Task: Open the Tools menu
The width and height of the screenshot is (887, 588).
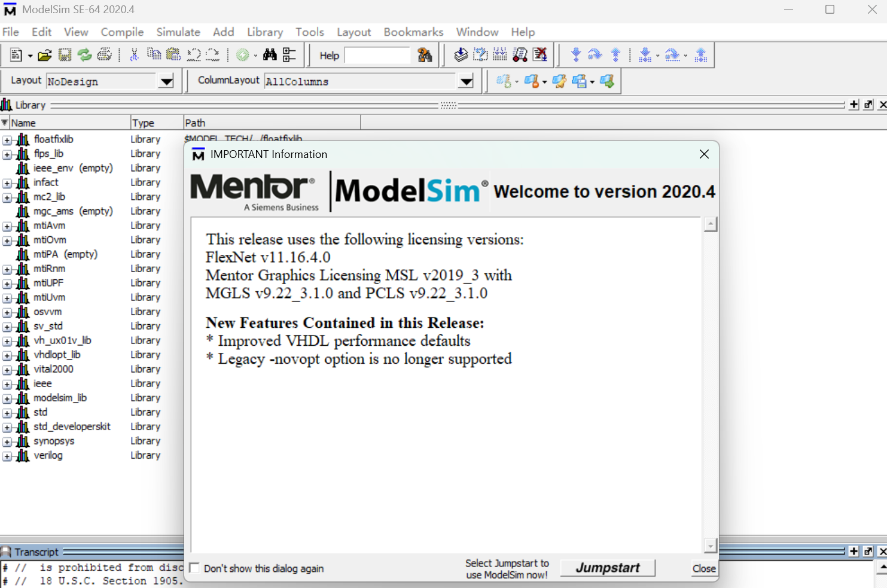Action: tap(310, 32)
